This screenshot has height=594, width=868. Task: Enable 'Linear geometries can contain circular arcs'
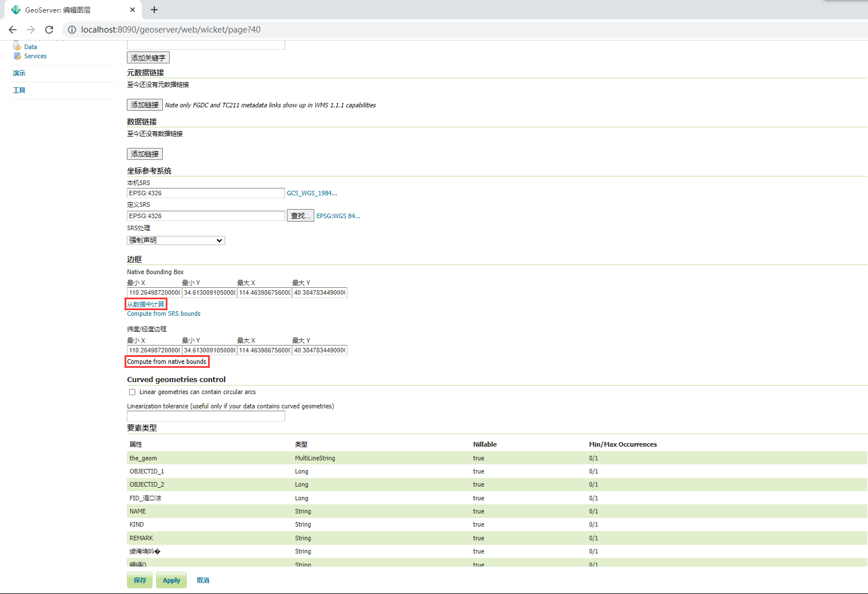pos(132,392)
